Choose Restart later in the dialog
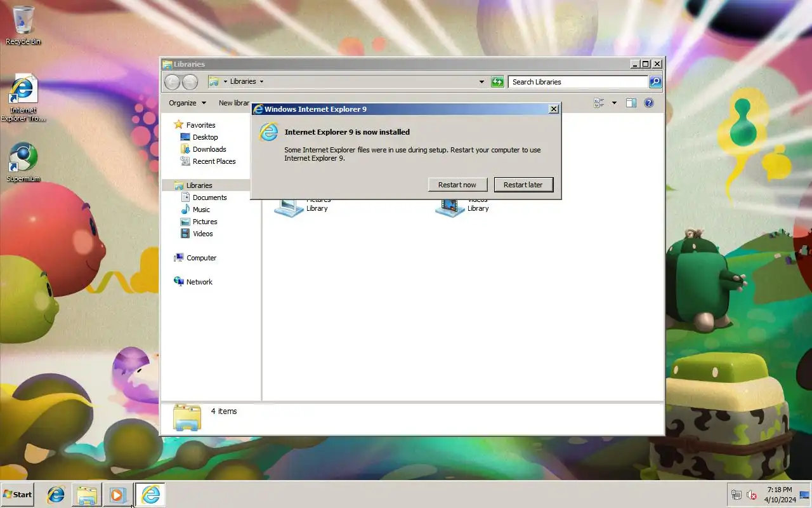This screenshot has width=812, height=508. coord(523,185)
